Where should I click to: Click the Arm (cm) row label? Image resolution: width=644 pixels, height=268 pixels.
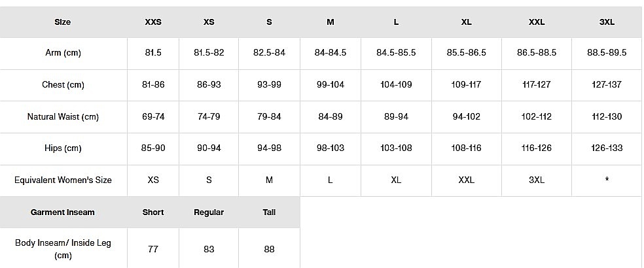pyautogui.click(x=63, y=53)
